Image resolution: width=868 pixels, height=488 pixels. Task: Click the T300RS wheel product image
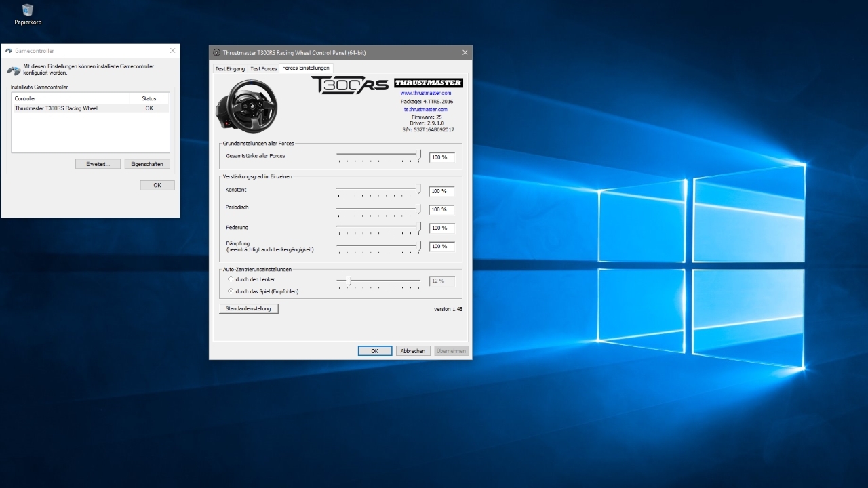(x=247, y=106)
